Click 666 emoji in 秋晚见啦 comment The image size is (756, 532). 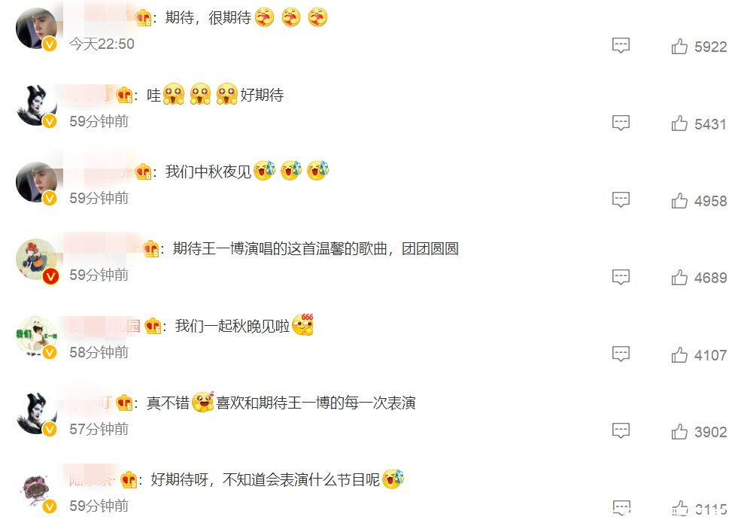click(303, 324)
